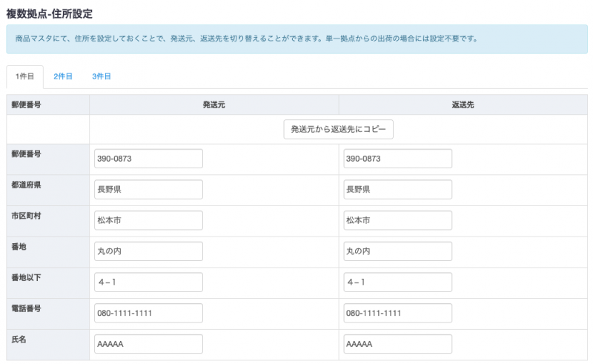Click 発送元から返送先にコピー button
Image resolution: width=593 pixels, height=364 pixels.
pyautogui.click(x=338, y=129)
